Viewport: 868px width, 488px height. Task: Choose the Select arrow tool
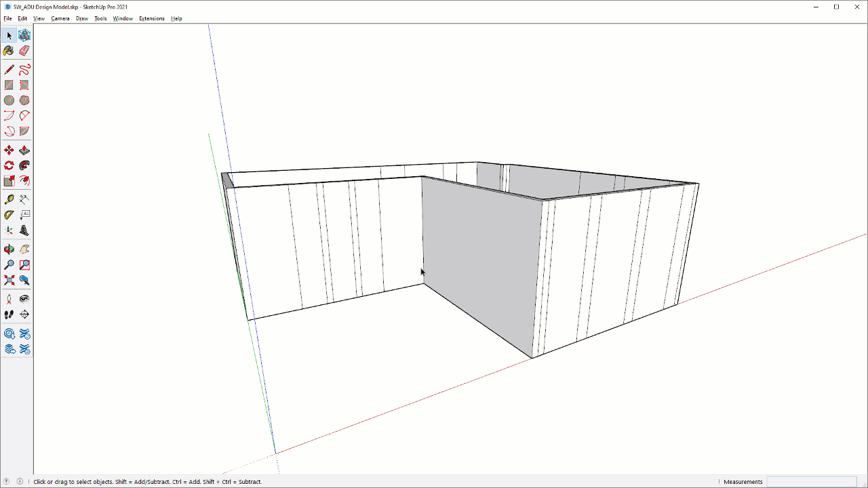point(9,35)
